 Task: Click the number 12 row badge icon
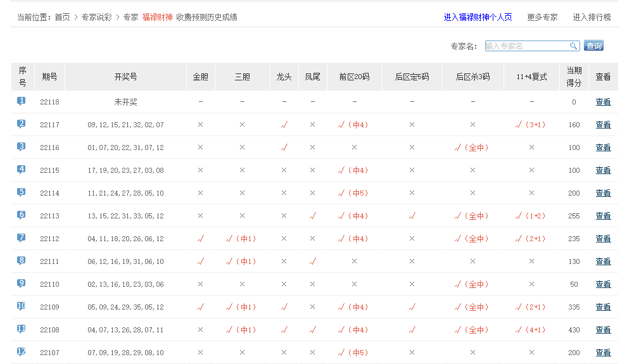22,352
